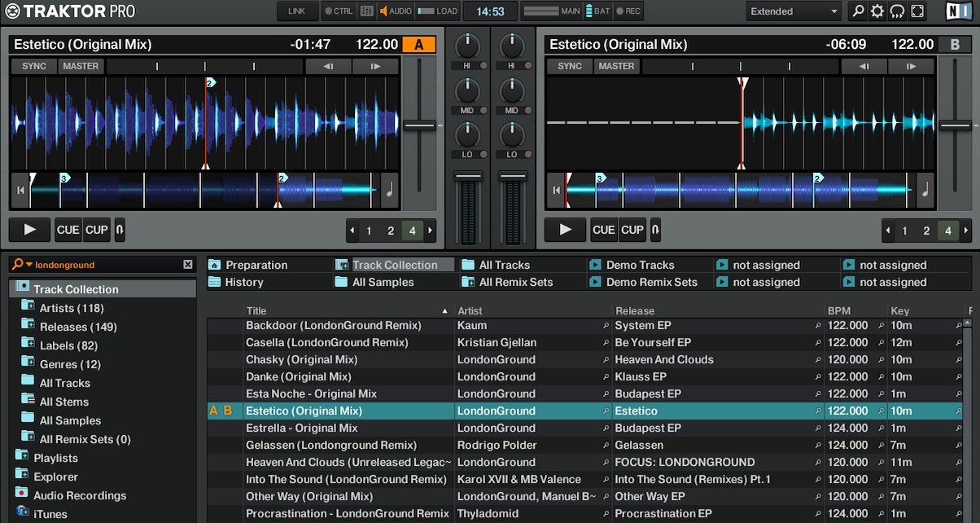Decrease Deck A loop size arrow
This screenshot has width=980, height=523.
352,231
